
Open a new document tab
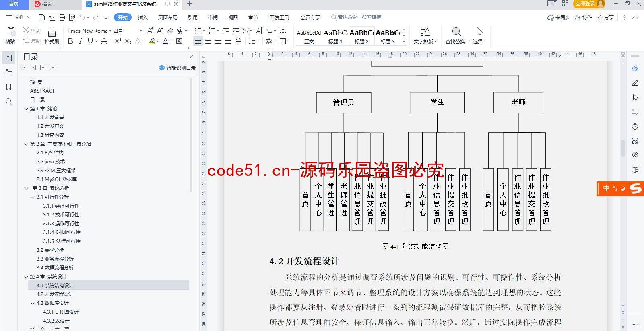coord(190,4)
